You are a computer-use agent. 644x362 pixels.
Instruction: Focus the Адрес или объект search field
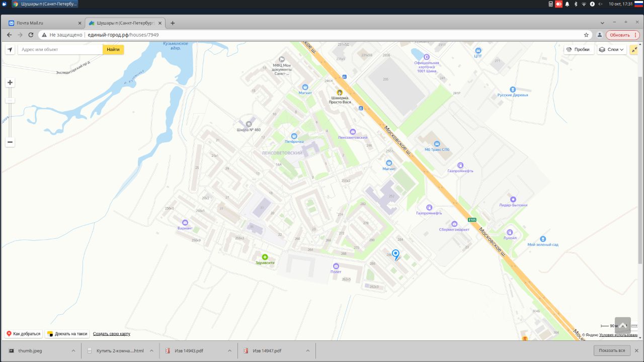point(60,49)
